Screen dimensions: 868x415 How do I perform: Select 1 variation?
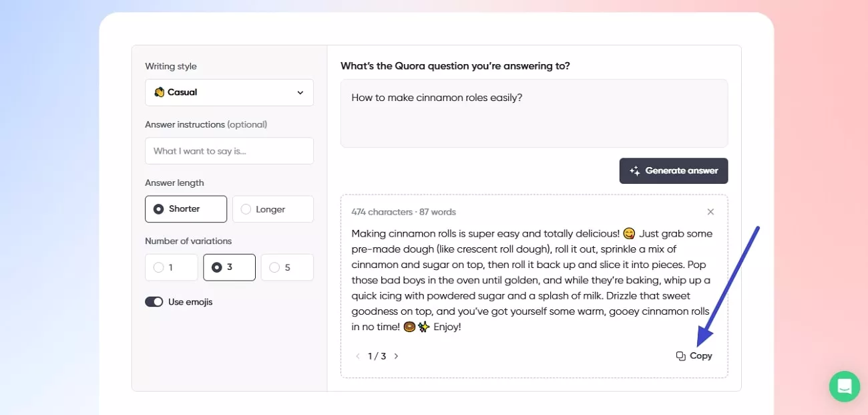[171, 267]
